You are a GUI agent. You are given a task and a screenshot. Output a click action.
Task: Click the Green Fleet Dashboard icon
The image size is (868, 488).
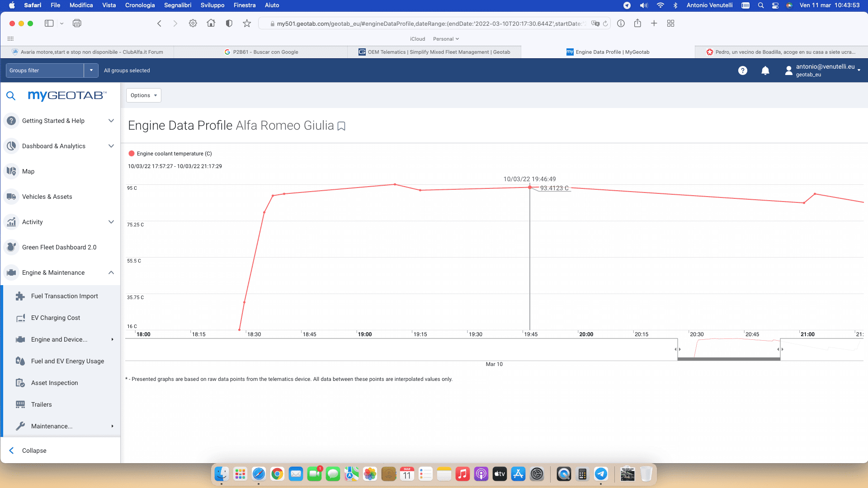coord(11,247)
